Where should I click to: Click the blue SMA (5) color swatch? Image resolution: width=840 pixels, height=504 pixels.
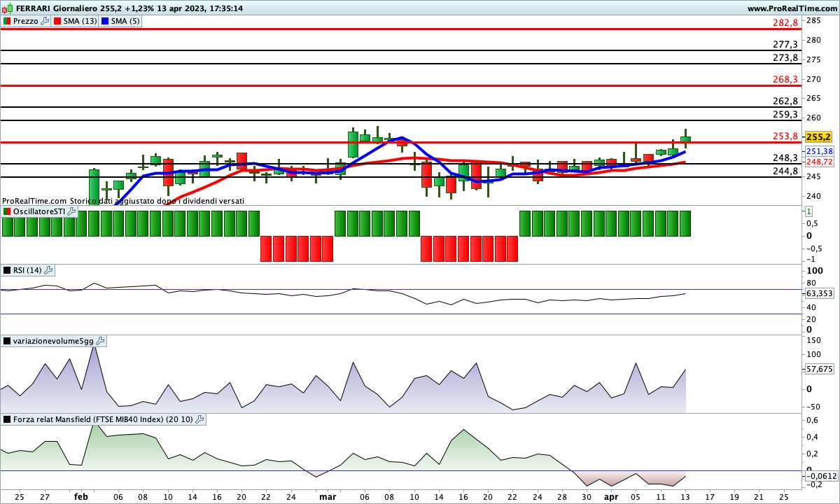[x=105, y=21]
